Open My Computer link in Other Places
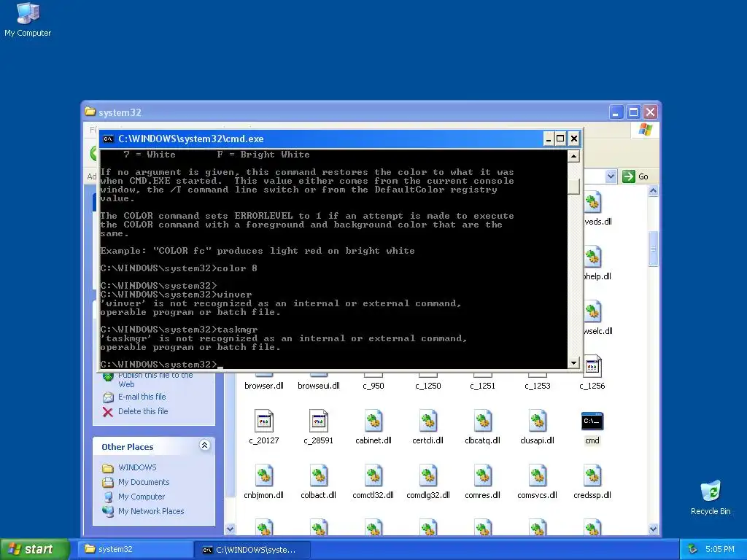747x560 pixels. click(x=142, y=497)
